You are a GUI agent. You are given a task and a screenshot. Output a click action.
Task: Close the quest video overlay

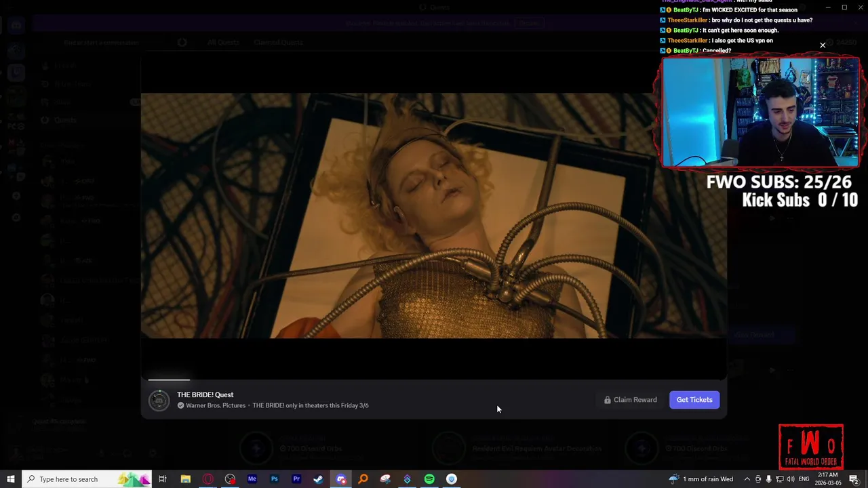823,45
